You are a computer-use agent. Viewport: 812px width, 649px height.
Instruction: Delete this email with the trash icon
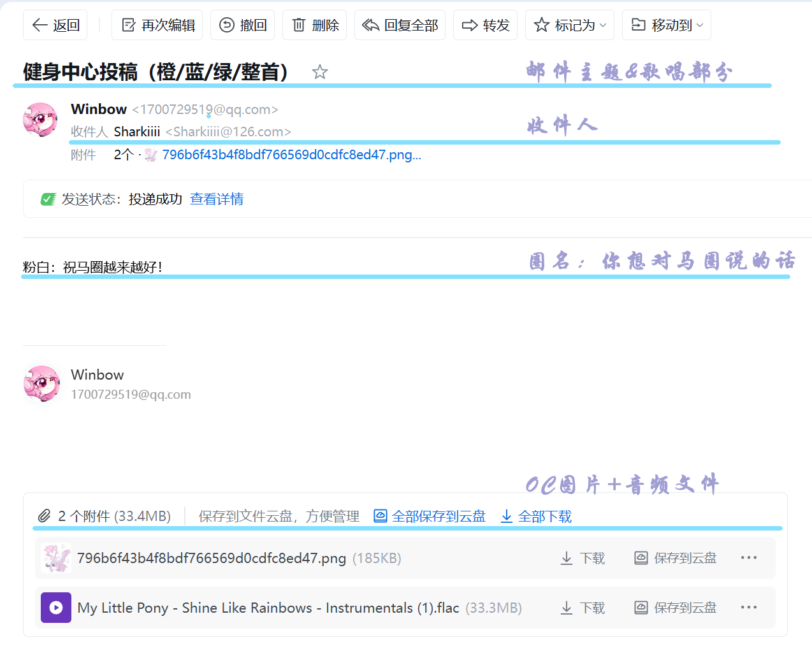315,25
